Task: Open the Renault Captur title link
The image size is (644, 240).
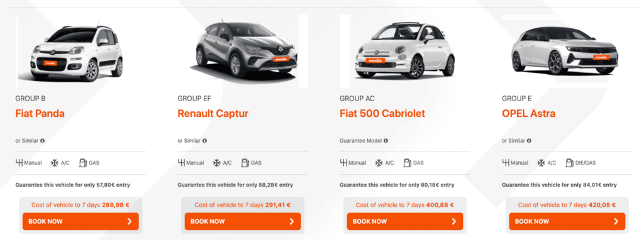Action: tap(213, 114)
